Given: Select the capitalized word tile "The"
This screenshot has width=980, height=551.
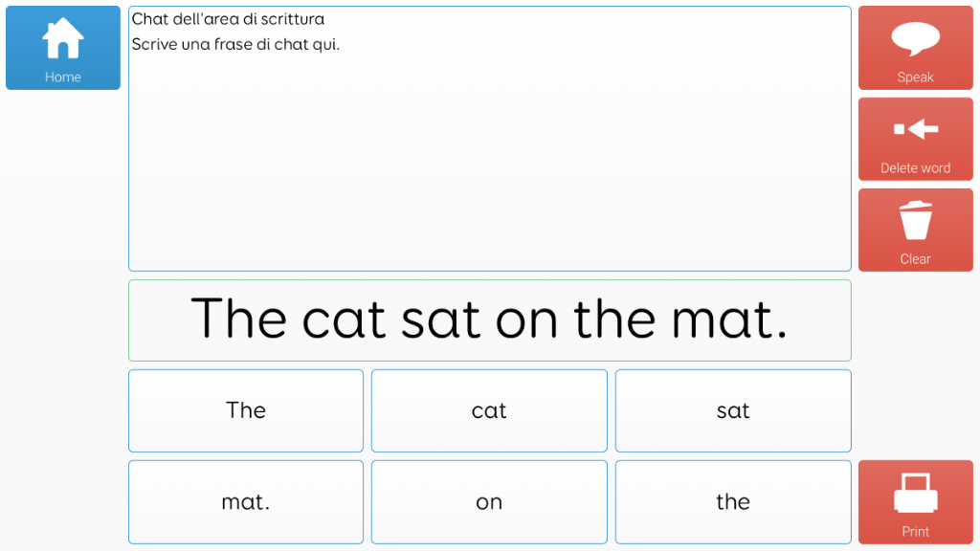Looking at the screenshot, I should point(246,410).
